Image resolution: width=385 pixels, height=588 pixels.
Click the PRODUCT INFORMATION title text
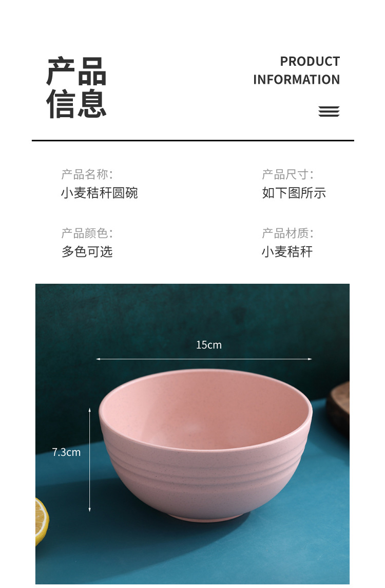point(296,70)
